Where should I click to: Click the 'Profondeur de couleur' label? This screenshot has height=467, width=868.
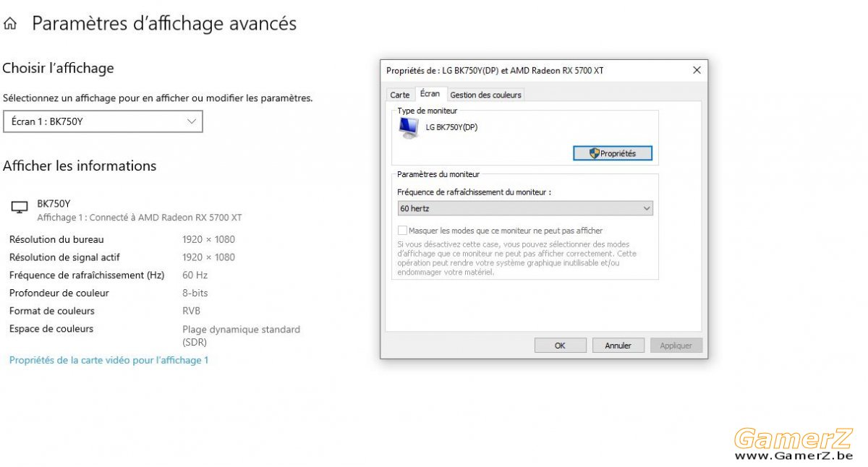(59, 294)
